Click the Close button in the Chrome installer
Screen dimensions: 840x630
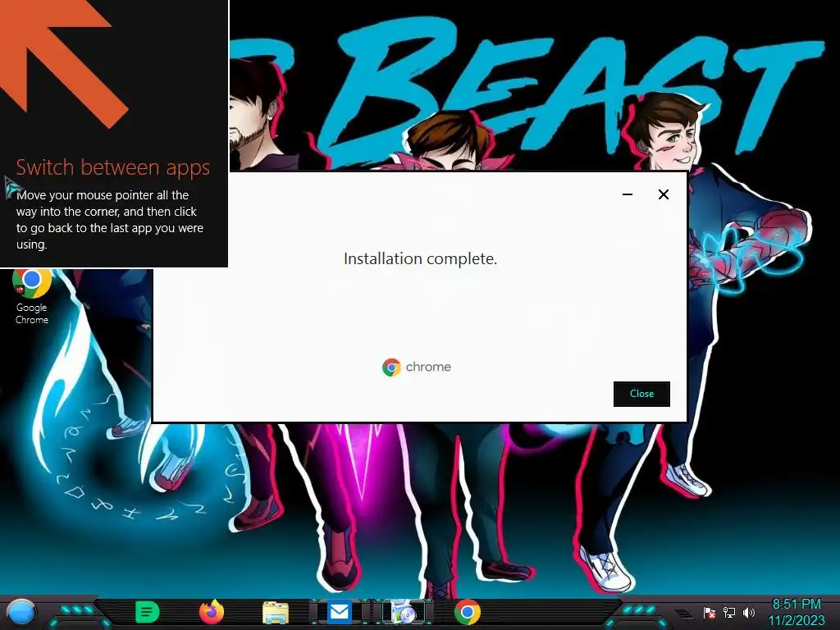pos(641,394)
